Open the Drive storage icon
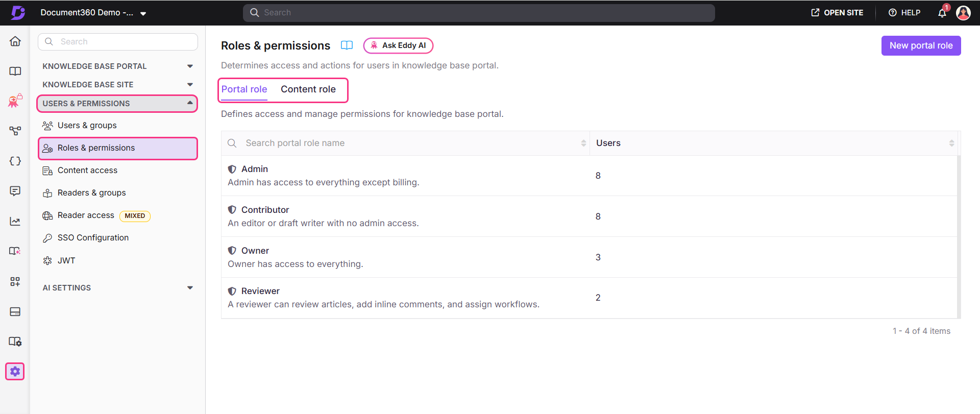Screen dimensions: 980x414 point(15,311)
